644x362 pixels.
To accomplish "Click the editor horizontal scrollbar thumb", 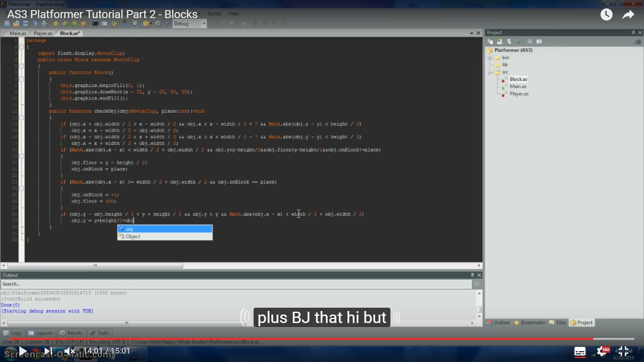I will click(x=95, y=265).
